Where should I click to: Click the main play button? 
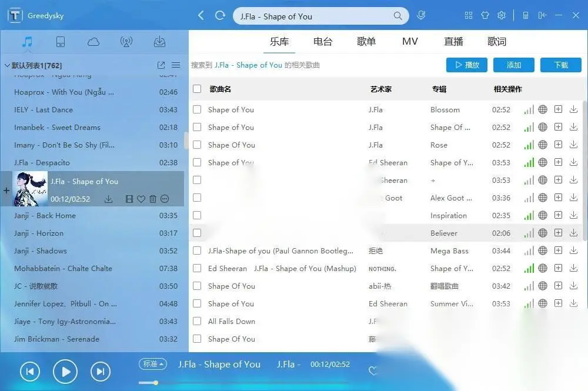pos(65,372)
